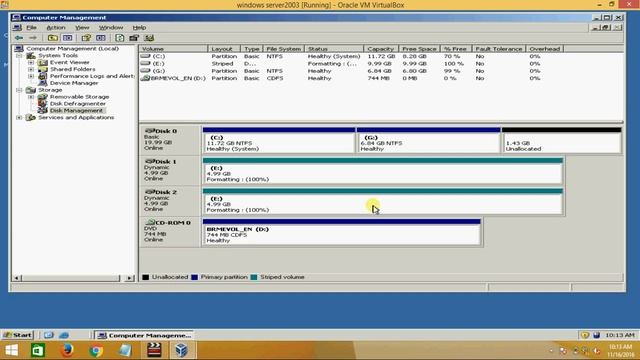640x360 pixels.
Task: Open Firefox from the host taskbar
Action: [x=67, y=351]
